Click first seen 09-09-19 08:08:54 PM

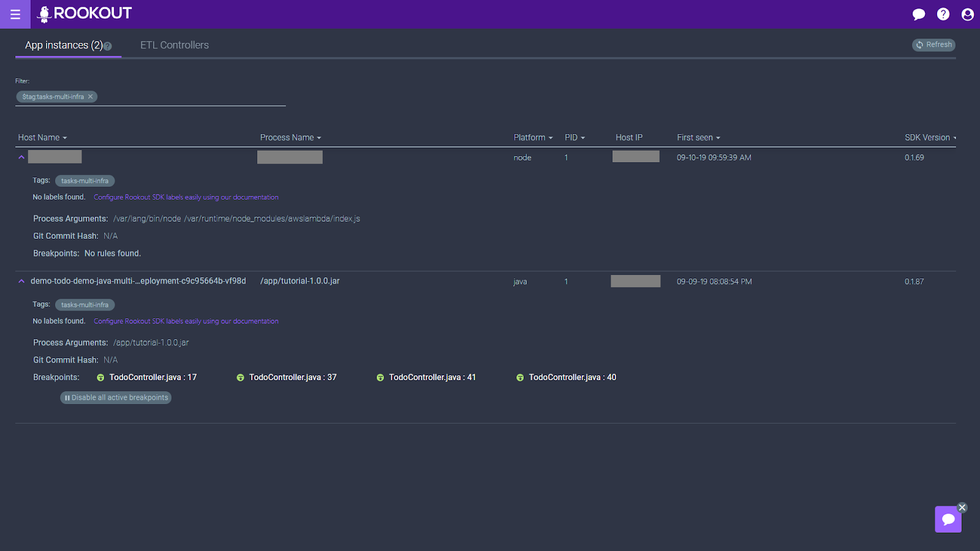pos(714,282)
